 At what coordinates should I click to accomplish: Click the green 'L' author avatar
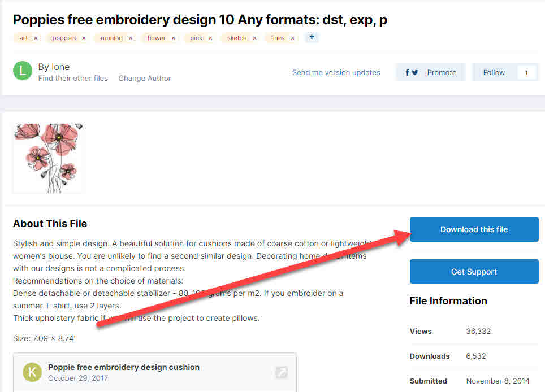(x=23, y=71)
